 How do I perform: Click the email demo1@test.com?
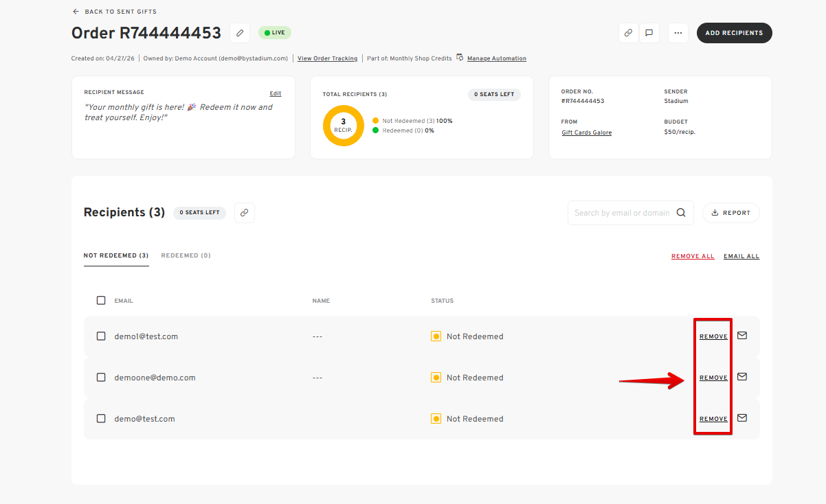pyautogui.click(x=146, y=336)
